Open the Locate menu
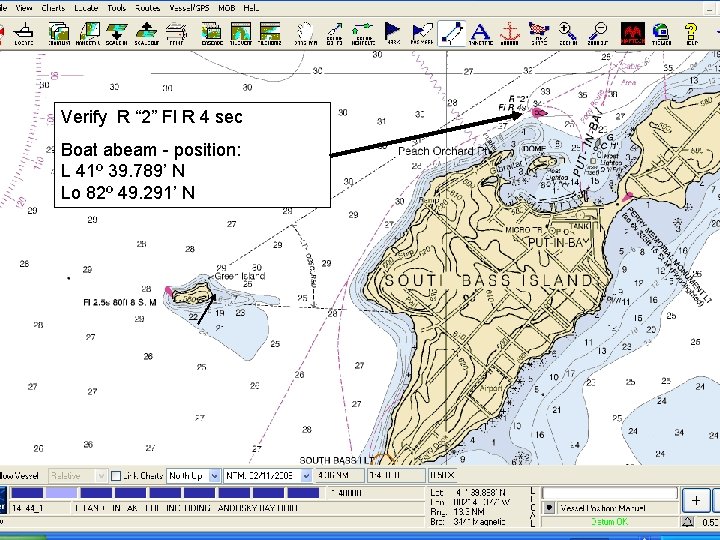Image resolution: width=720 pixels, height=540 pixels. (x=86, y=8)
